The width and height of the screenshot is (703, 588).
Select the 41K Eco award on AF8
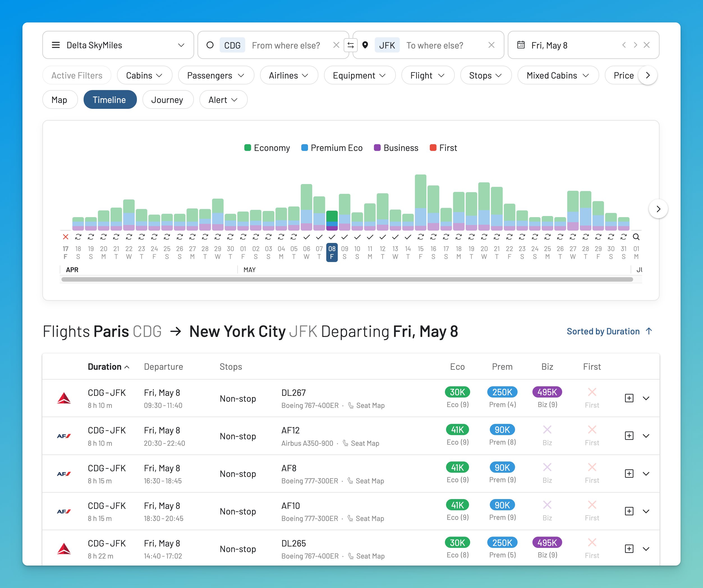pyautogui.click(x=457, y=467)
